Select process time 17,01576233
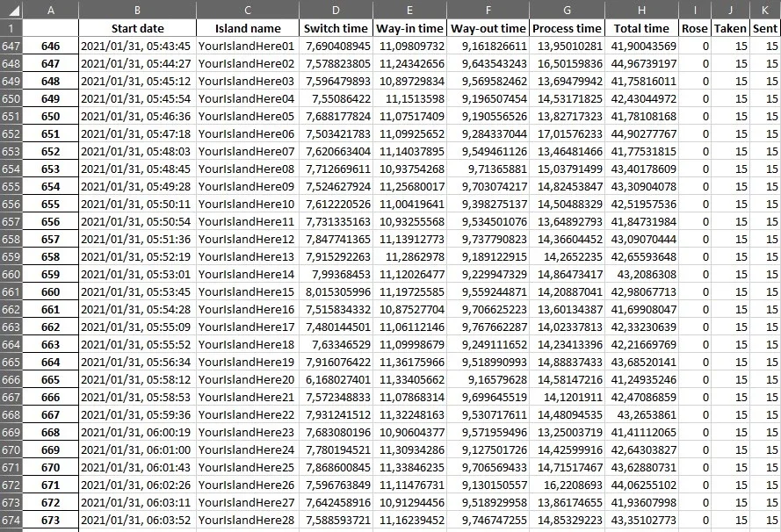 point(567,133)
